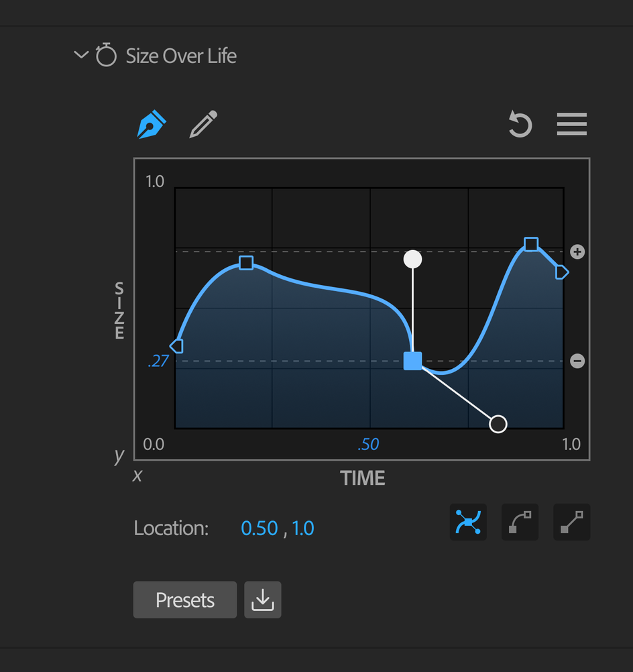Screen dimensions: 633x672
Task: Click the lower hollow bezier handle
Action: pyautogui.click(x=498, y=425)
